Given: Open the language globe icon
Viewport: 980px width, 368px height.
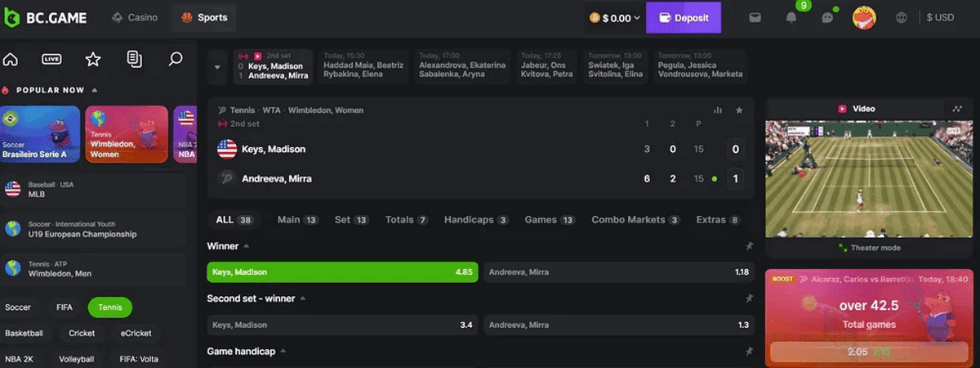Looking at the screenshot, I should 902,18.
